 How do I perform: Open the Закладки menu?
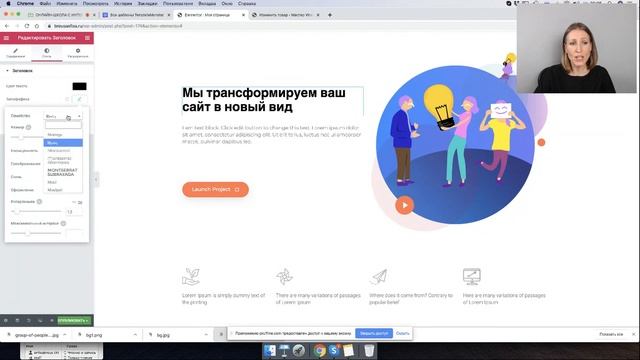pos(147,3)
